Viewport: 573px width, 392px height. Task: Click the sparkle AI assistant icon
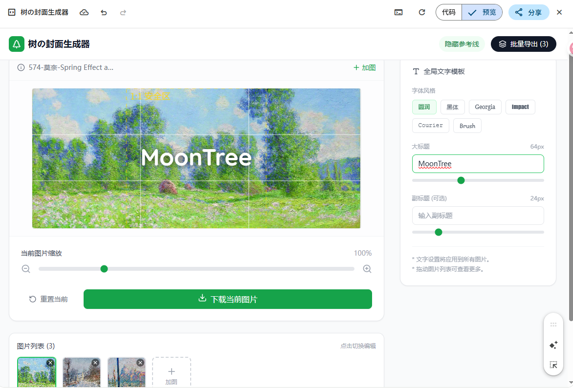click(553, 345)
